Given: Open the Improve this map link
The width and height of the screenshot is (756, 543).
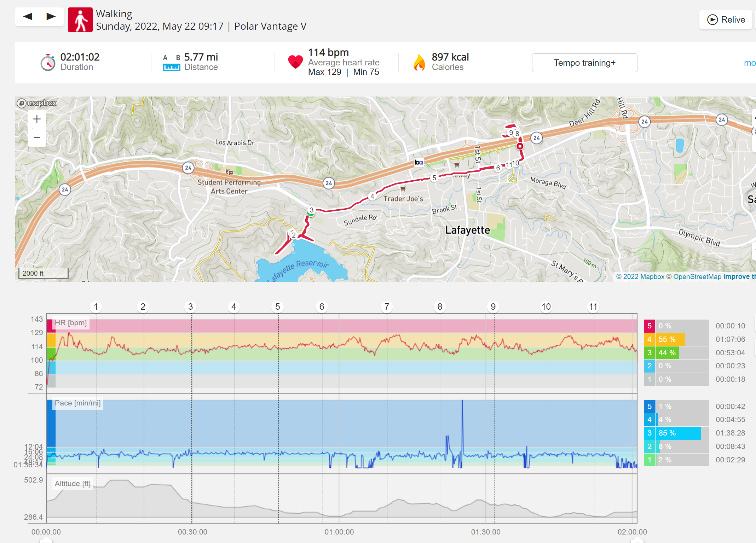Looking at the screenshot, I should coord(739,276).
